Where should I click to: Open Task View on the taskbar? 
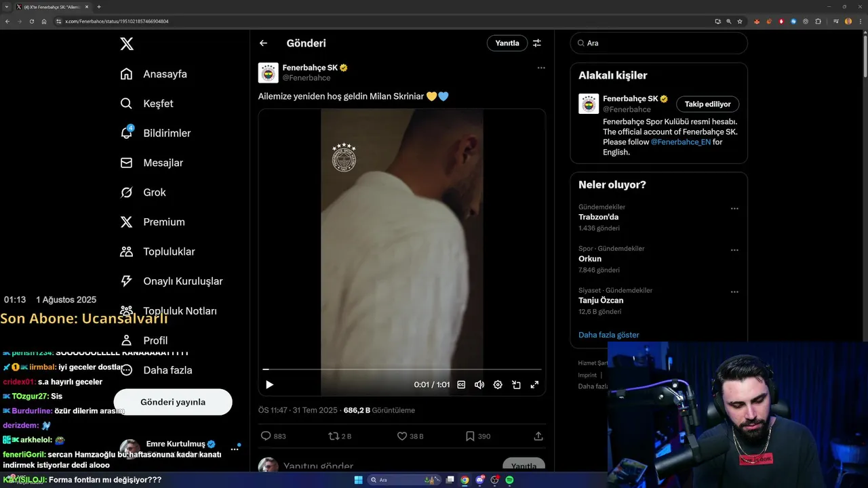tap(450, 480)
